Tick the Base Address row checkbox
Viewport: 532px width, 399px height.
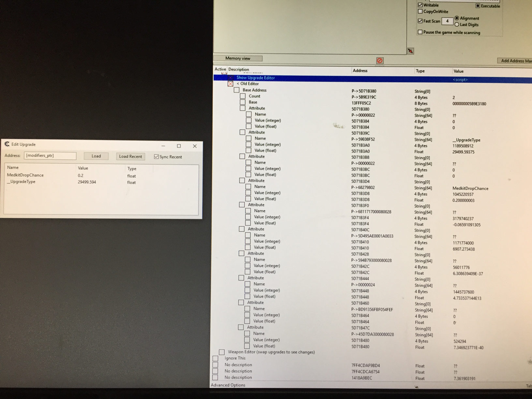click(237, 90)
